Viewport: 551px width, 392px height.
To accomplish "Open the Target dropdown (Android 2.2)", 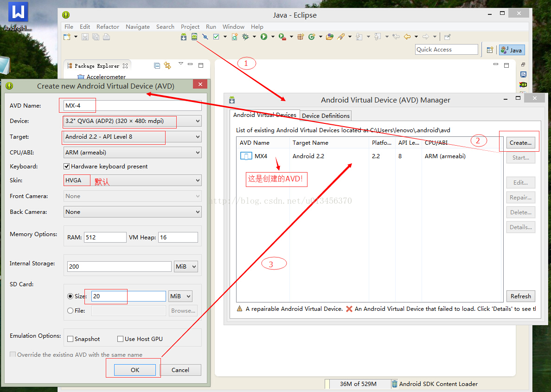I will pos(132,137).
